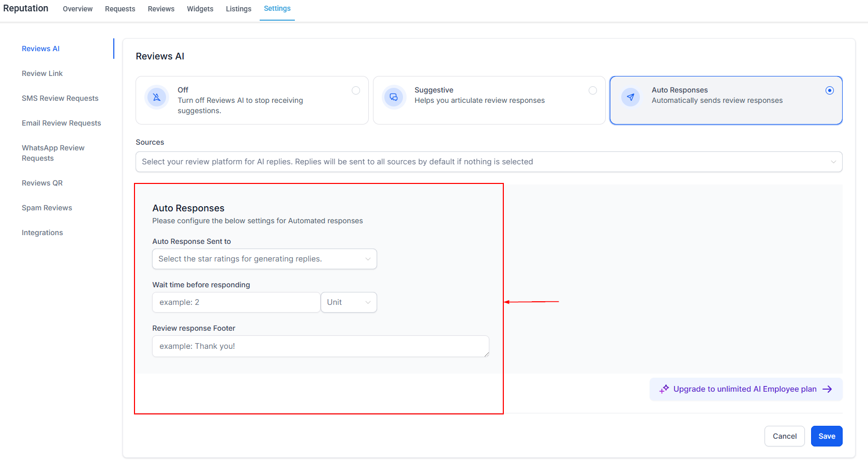This screenshot has width=868, height=463.
Task: Click 'Review response Footer' label
Action: pyautogui.click(x=194, y=328)
